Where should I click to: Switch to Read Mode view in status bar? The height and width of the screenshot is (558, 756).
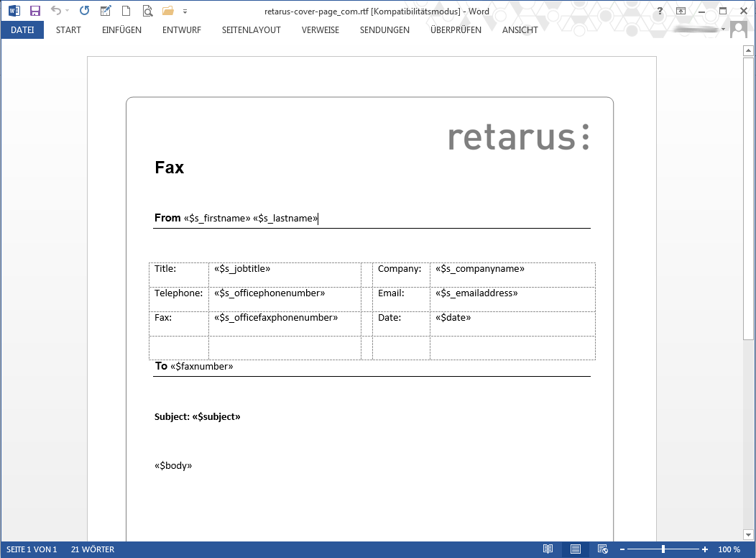coord(548,549)
